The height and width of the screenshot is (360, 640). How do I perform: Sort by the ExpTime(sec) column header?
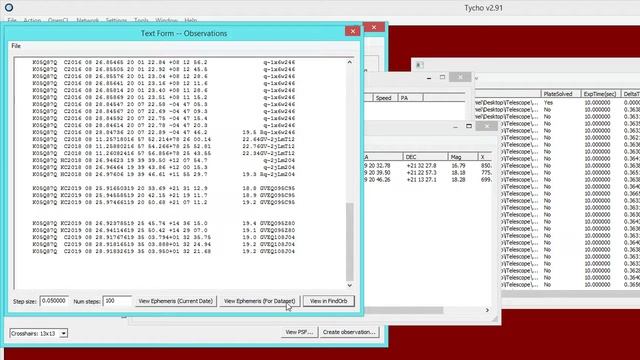(x=601, y=94)
